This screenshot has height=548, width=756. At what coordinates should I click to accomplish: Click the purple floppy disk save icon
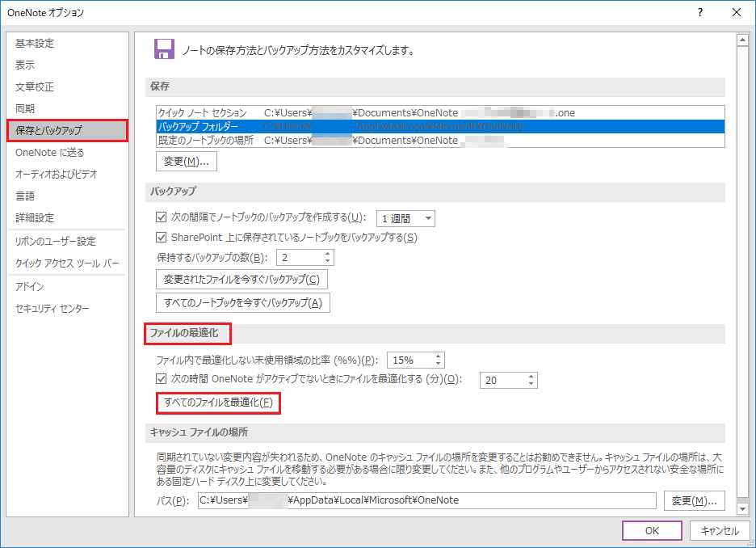coord(164,49)
